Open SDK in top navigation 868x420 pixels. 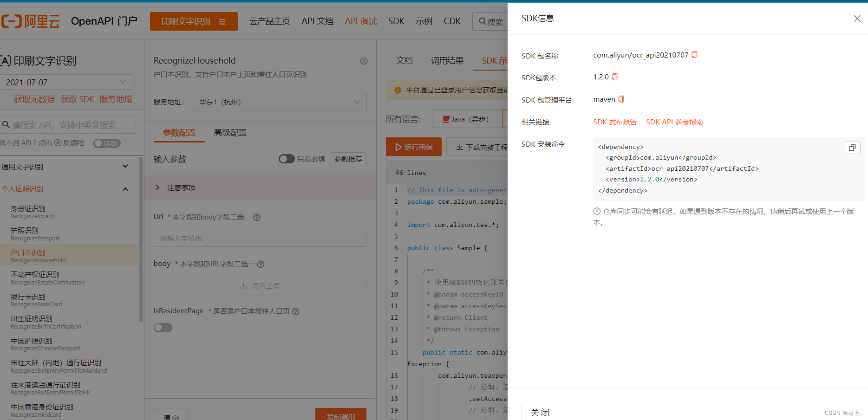pyautogui.click(x=396, y=21)
